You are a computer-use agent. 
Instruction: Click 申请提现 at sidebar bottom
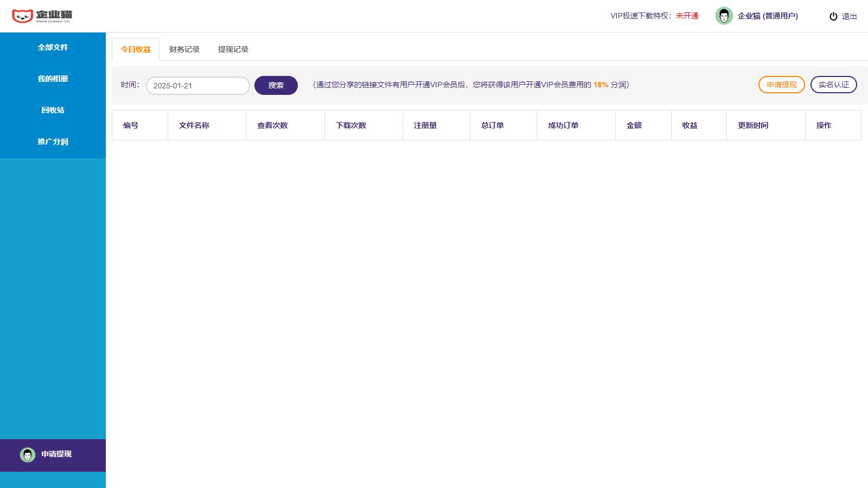click(x=56, y=455)
